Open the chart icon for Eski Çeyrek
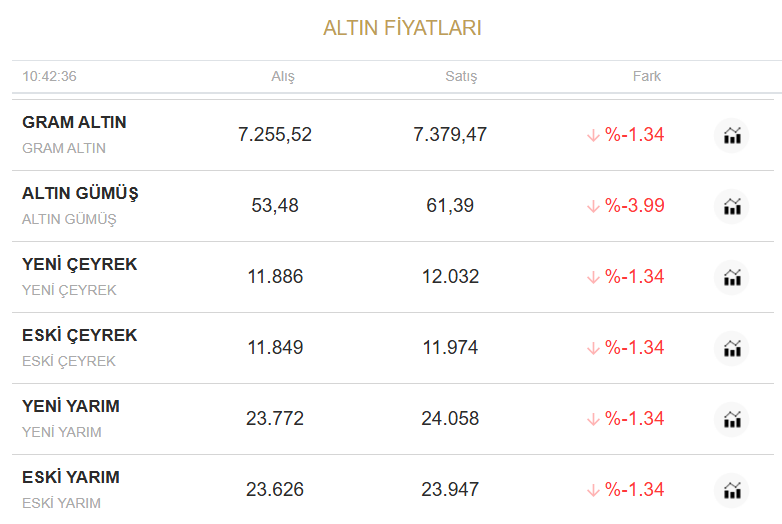The height and width of the screenshot is (524, 782). (732, 348)
